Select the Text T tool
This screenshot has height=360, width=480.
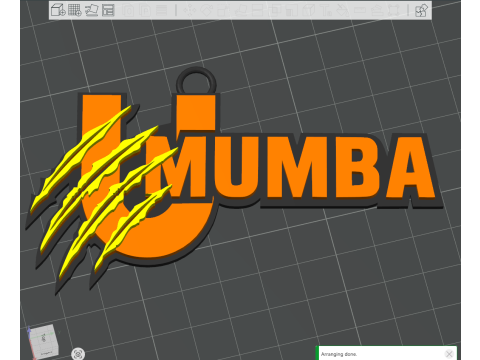click(x=326, y=10)
